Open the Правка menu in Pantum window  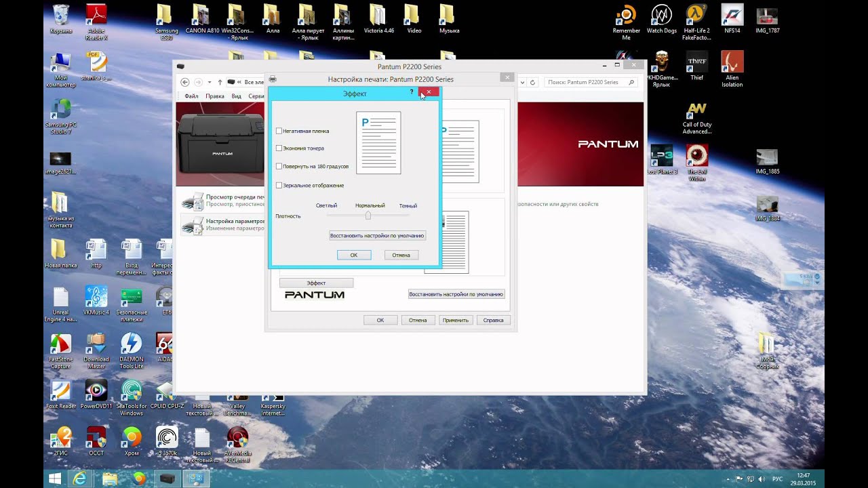click(215, 96)
